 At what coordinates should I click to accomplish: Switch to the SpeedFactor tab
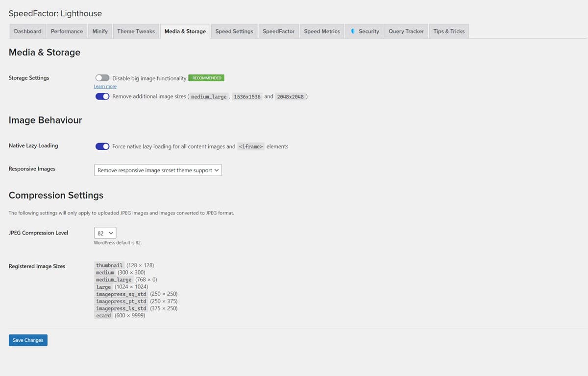tap(279, 31)
